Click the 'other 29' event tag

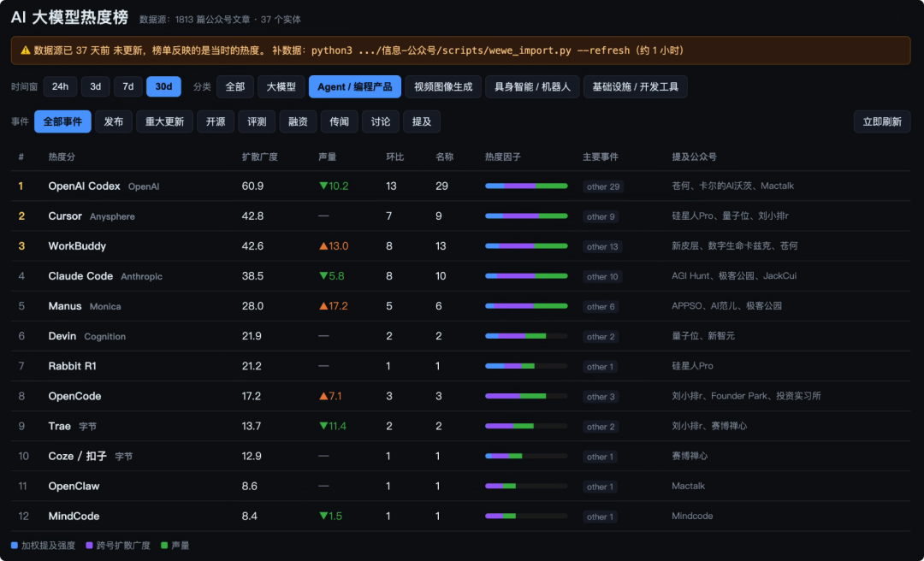click(603, 186)
